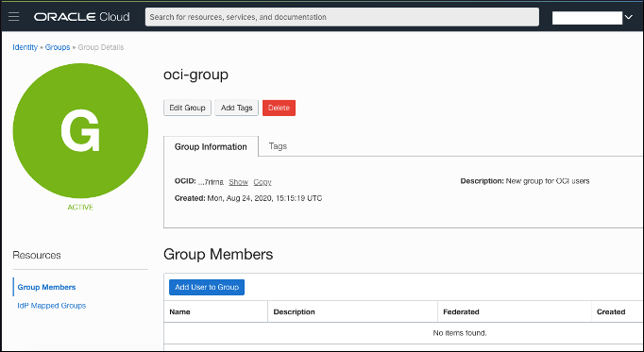Expand the account profile dropdown arrow
The width and height of the screenshot is (644, 352).
(x=628, y=17)
